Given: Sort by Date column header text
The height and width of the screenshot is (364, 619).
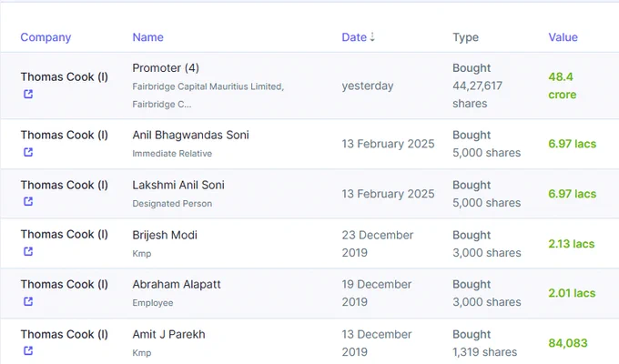Looking at the screenshot, I should (354, 37).
